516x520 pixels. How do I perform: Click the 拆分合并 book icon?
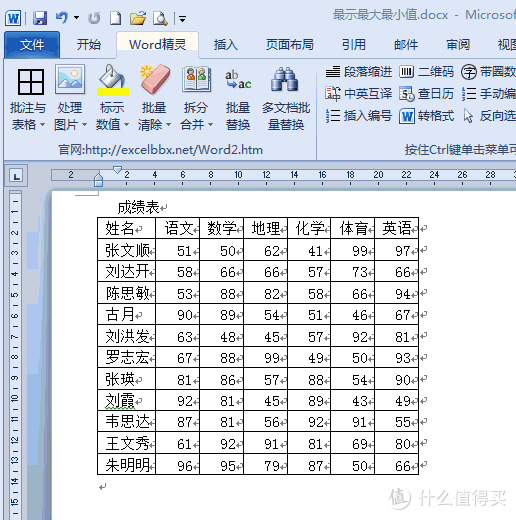pyautogui.click(x=197, y=79)
